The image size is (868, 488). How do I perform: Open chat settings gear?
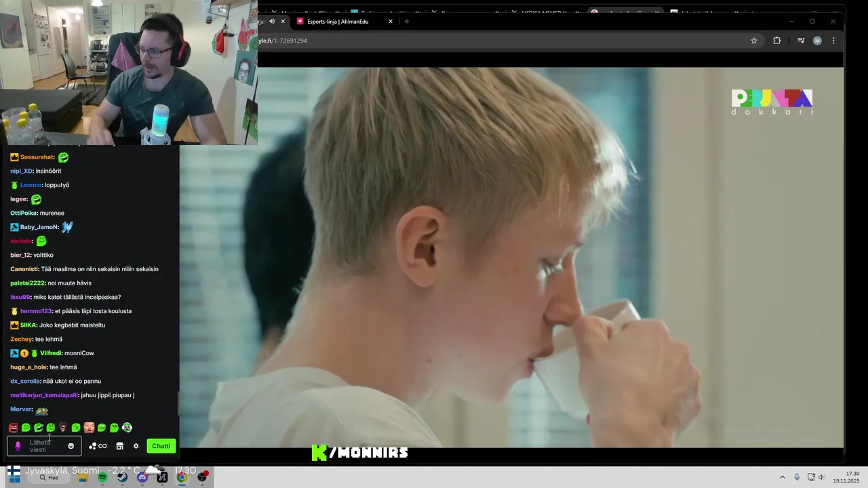pyautogui.click(x=136, y=446)
